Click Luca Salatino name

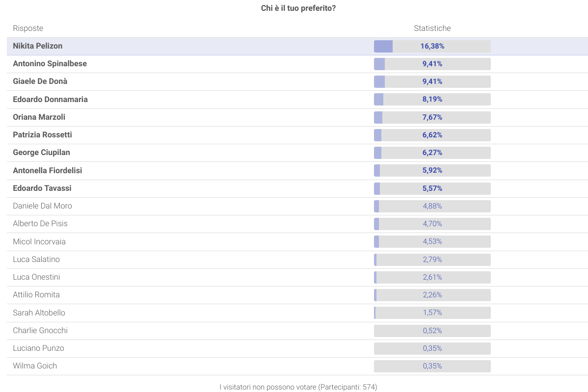coord(36,260)
